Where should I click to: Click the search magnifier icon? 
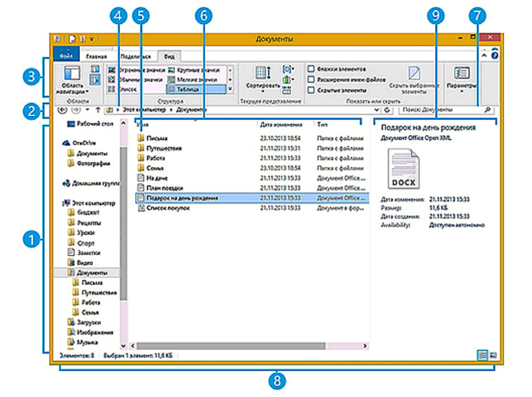coord(487,110)
